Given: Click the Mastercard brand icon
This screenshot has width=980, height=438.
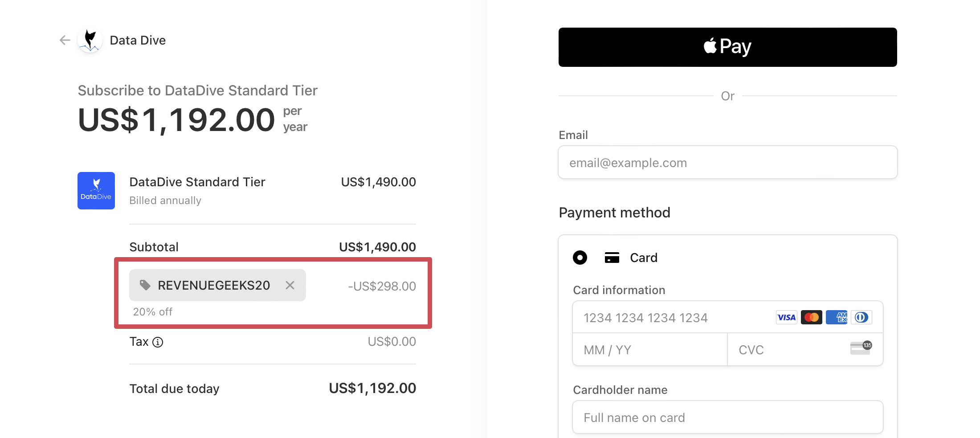Looking at the screenshot, I should [x=812, y=317].
